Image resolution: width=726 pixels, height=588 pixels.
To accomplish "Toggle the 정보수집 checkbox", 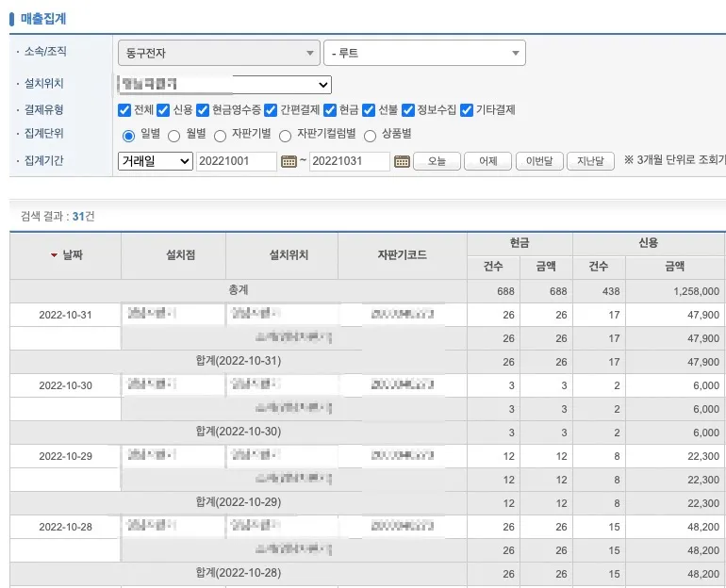I will pyautogui.click(x=408, y=110).
